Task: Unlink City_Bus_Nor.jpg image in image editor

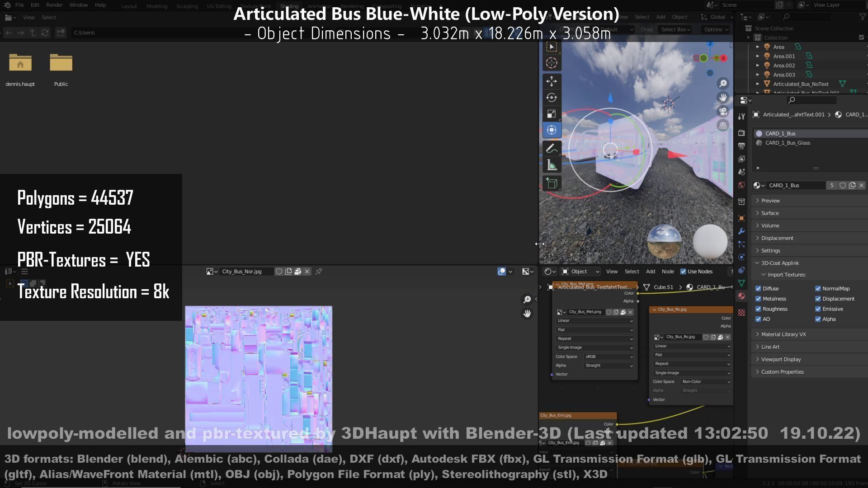Action: tap(307, 272)
